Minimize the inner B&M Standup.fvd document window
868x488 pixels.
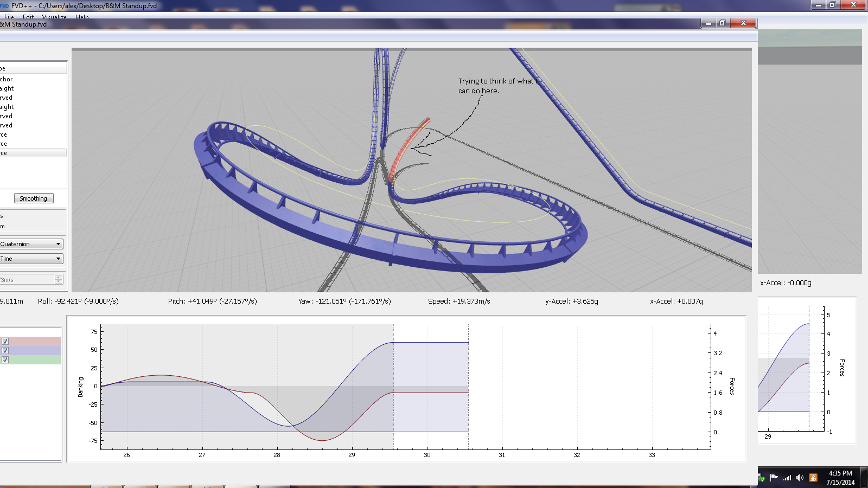[708, 23]
